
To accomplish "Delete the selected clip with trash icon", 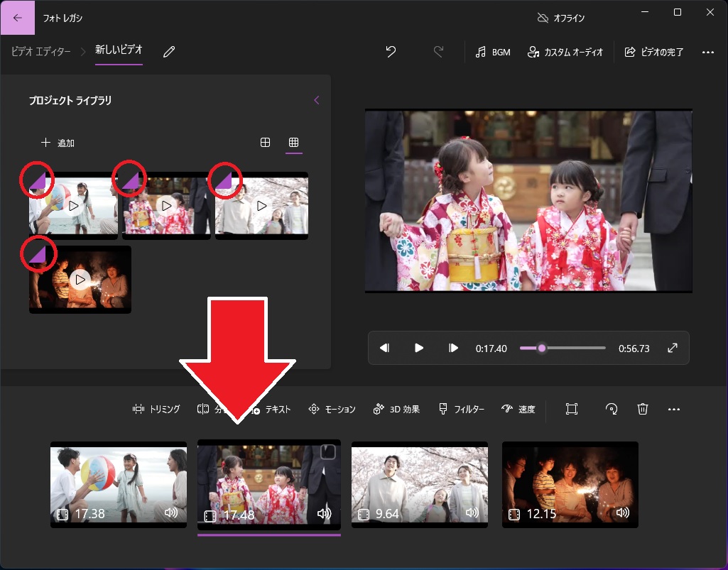I will (643, 409).
